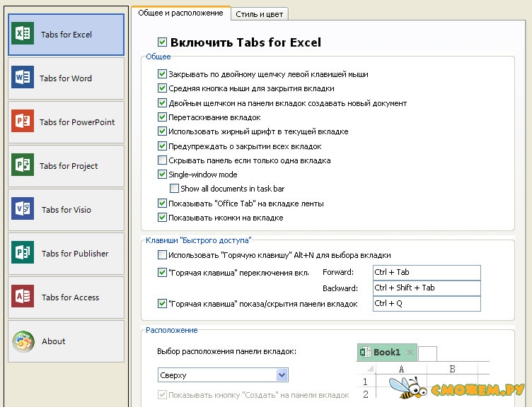Toggle Показывать "Office Tab" на вкладке ленты

(x=162, y=203)
